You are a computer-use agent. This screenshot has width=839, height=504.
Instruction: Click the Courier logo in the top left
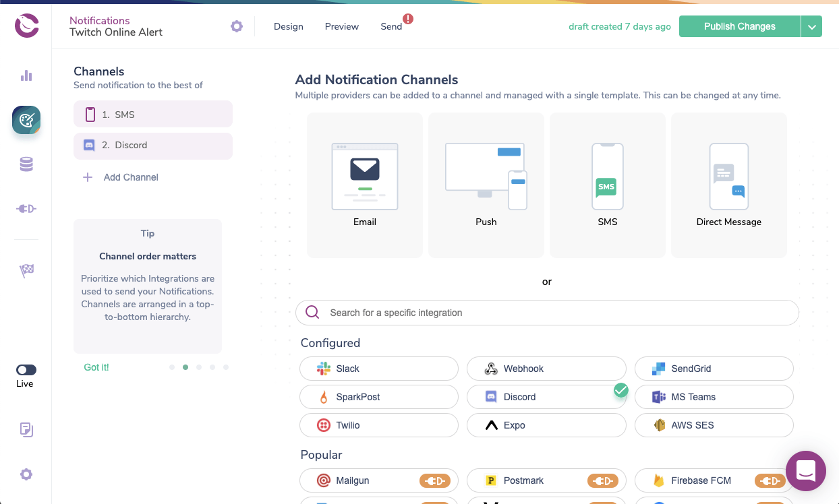pos(26,26)
